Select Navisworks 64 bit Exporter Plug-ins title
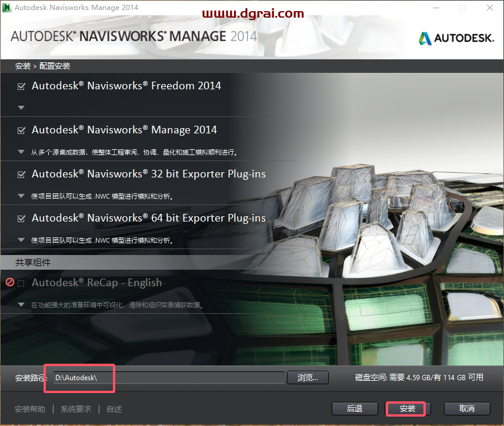The width and height of the screenshot is (504, 426). (x=149, y=218)
